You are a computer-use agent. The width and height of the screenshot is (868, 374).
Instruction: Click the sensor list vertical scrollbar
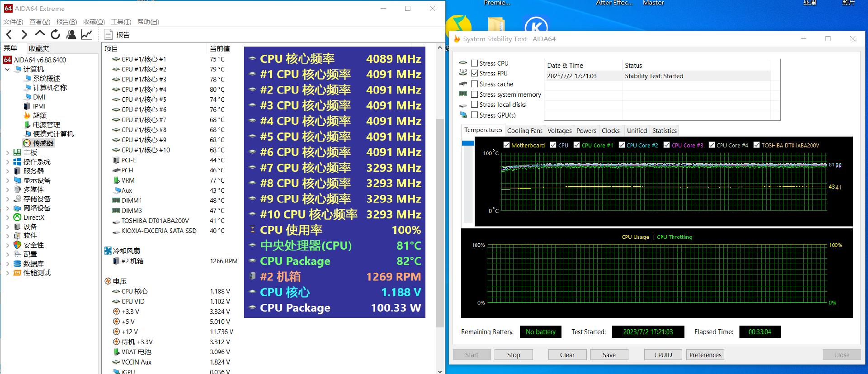click(x=440, y=223)
